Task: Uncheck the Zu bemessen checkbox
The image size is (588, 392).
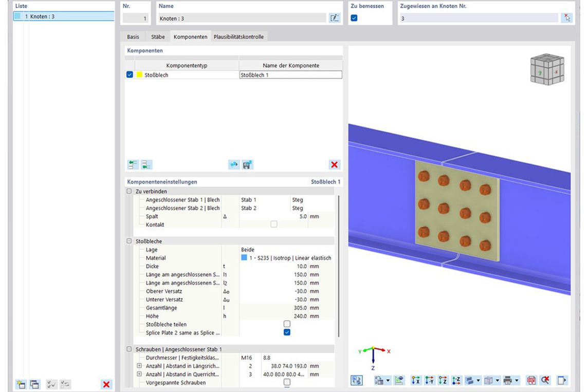Action: click(x=354, y=18)
